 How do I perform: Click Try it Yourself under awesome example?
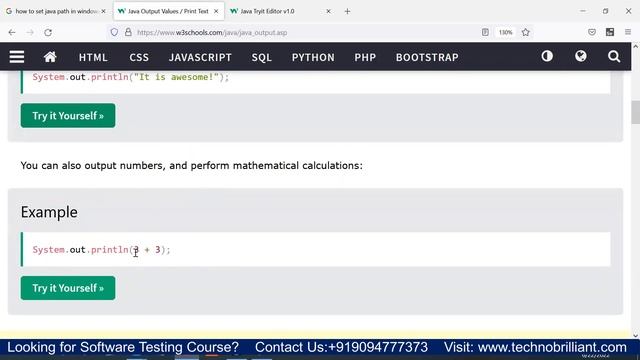tap(68, 116)
